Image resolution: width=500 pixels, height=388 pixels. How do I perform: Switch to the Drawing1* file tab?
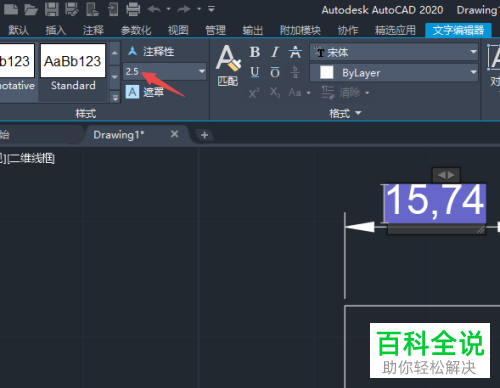click(x=119, y=135)
